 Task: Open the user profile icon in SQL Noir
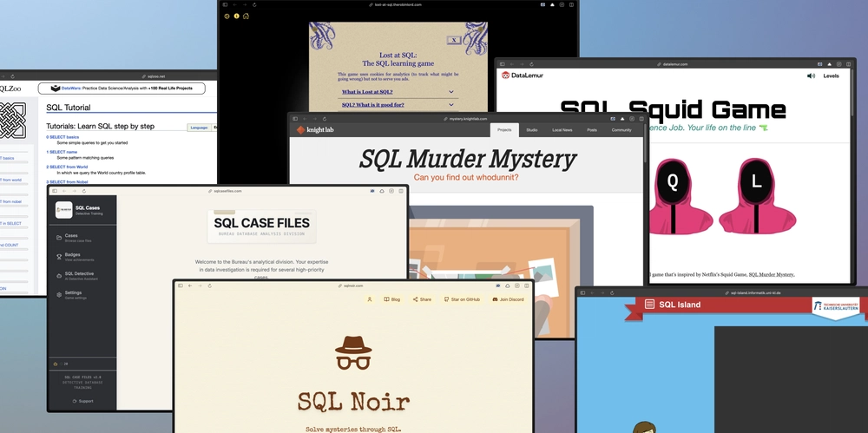[x=370, y=299]
